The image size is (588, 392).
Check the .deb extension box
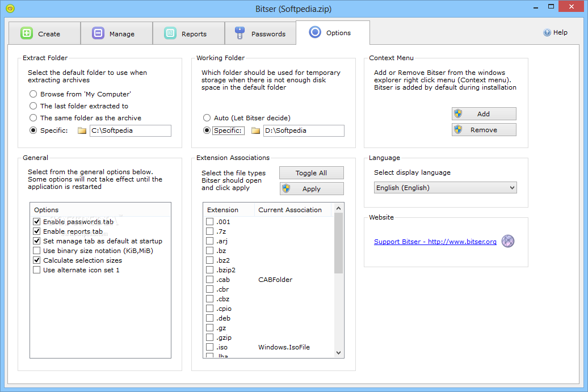coord(210,318)
